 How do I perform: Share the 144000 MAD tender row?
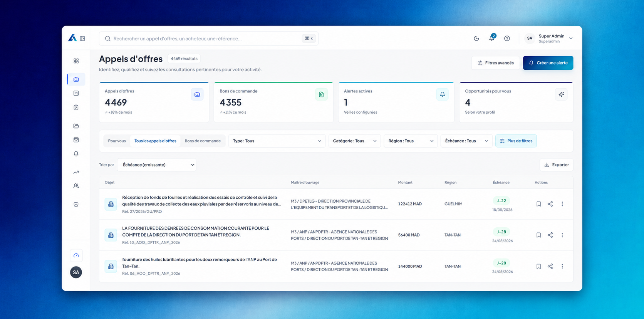[x=550, y=266]
